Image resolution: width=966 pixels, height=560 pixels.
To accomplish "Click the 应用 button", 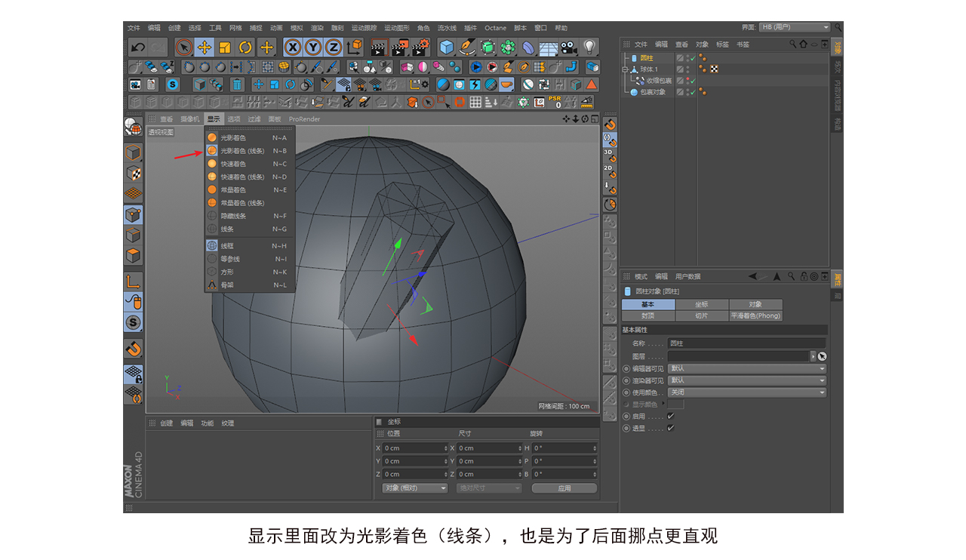I will [565, 488].
